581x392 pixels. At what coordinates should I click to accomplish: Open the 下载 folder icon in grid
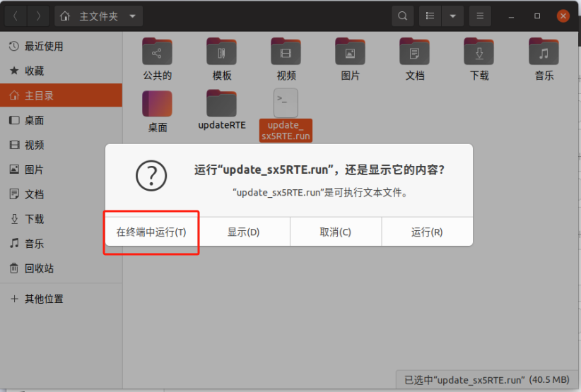479,52
